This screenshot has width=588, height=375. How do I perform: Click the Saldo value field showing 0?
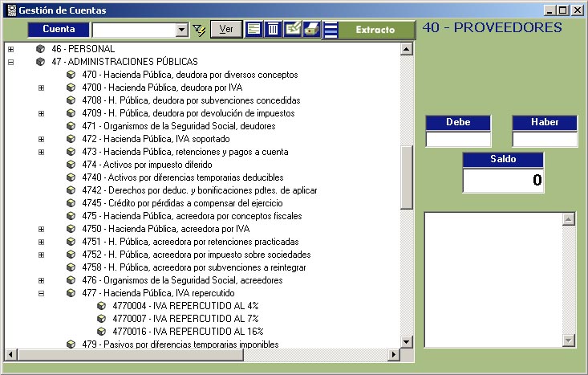coord(503,181)
